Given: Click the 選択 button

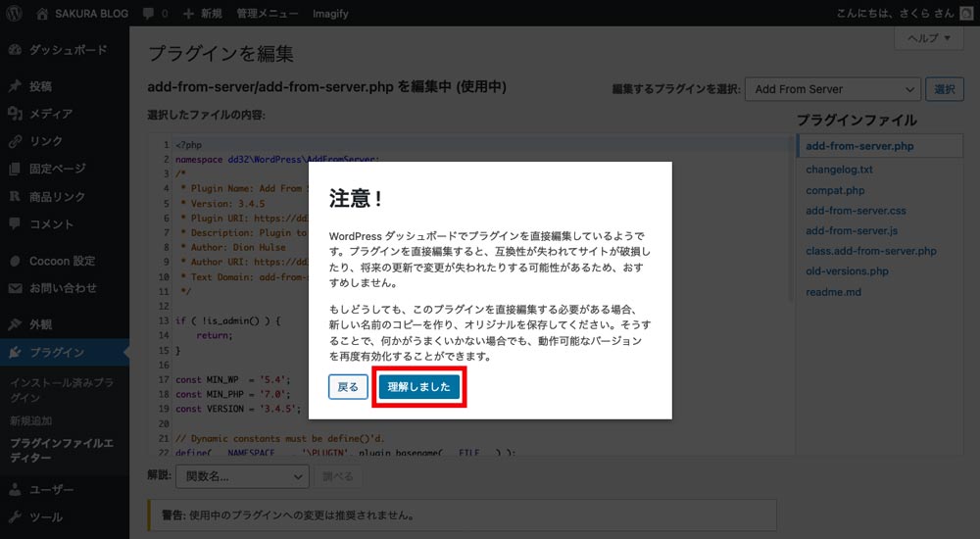Looking at the screenshot, I should click(x=945, y=89).
